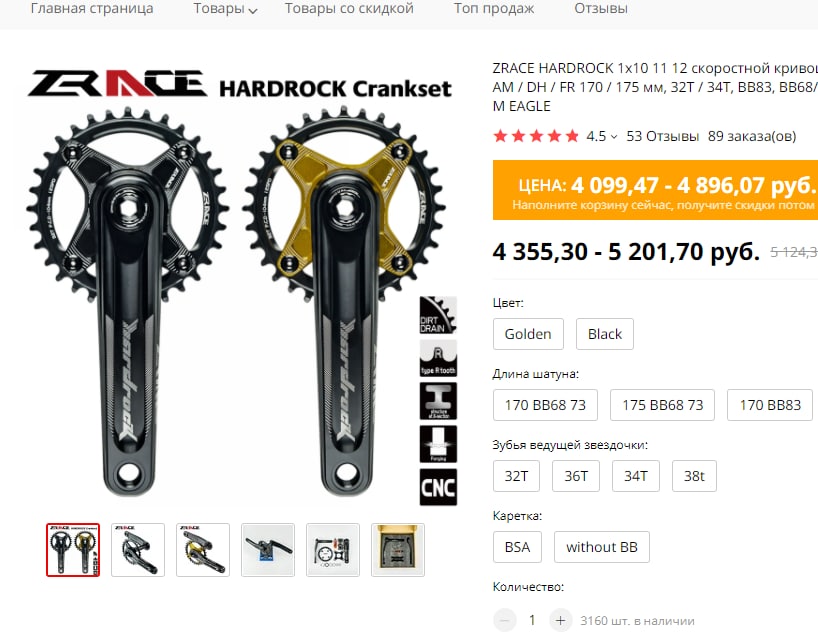Click the Forging feature icon
Screen dimensions: 818x640
(x=438, y=444)
